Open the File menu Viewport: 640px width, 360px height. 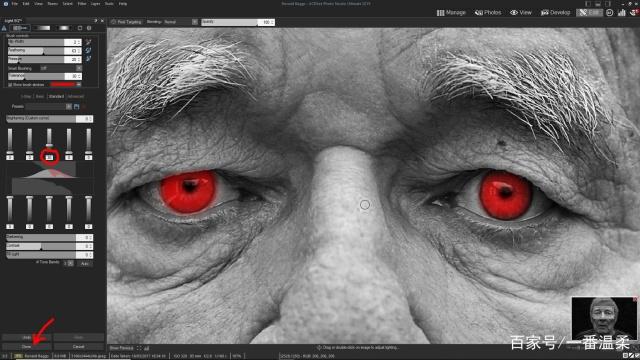pyautogui.click(x=15, y=4)
